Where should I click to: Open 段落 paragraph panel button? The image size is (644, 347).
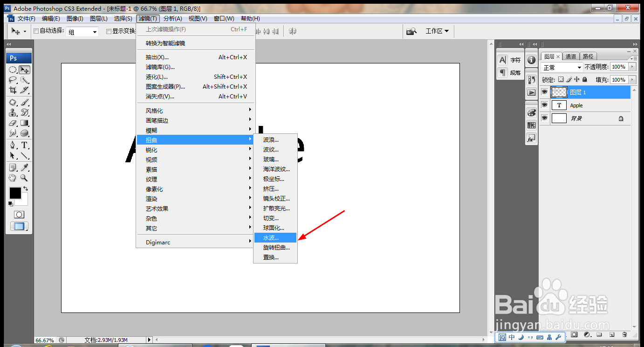[510, 73]
